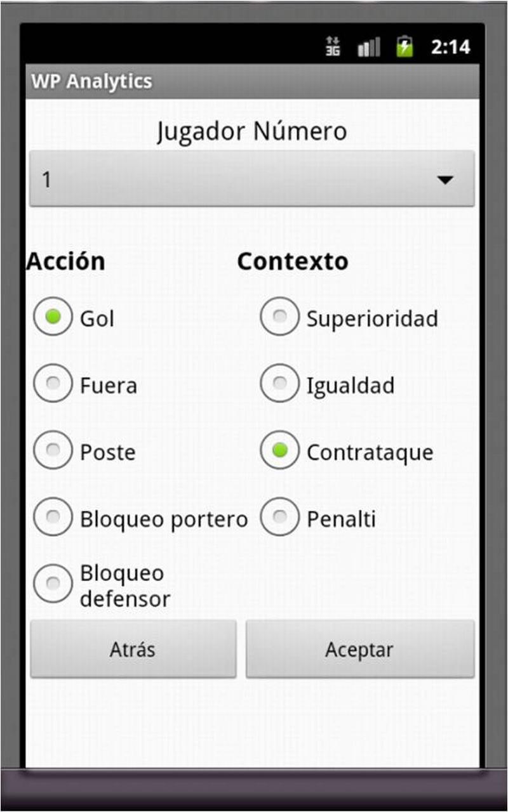Choose Poste as the action
Viewport: 508px width, 812px height.
(53, 450)
